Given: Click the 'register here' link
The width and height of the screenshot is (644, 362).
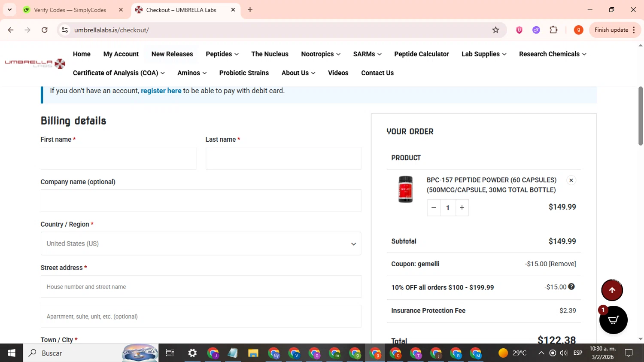Looking at the screenshot, I should pos(161,91).
